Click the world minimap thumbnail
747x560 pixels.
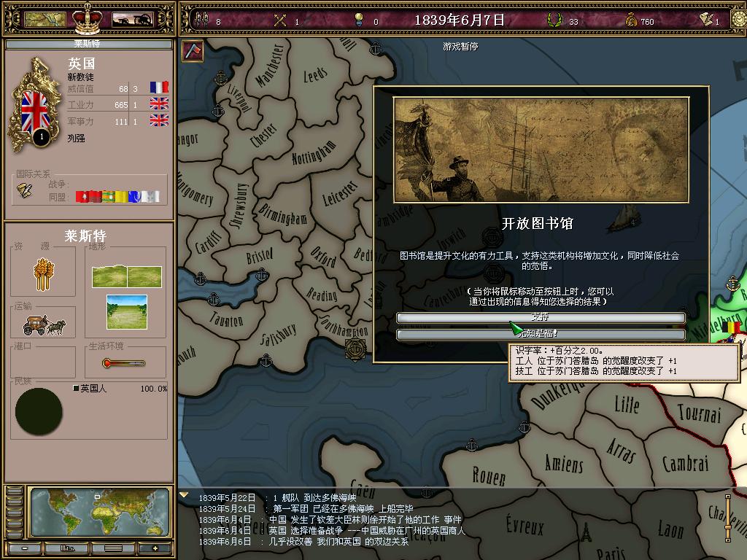point(100,512)
